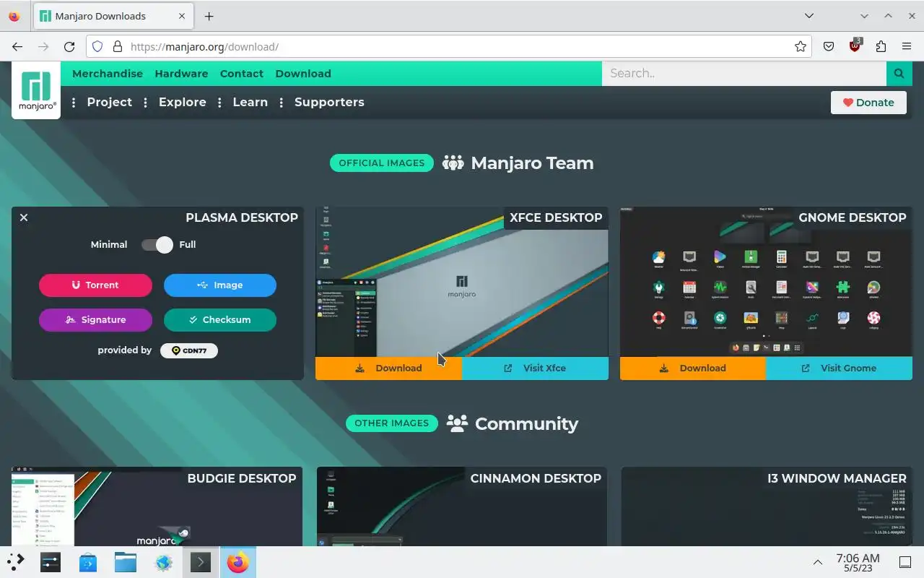
Task: Download the XFCE Desktop edition
Action: tap(388, 368)
